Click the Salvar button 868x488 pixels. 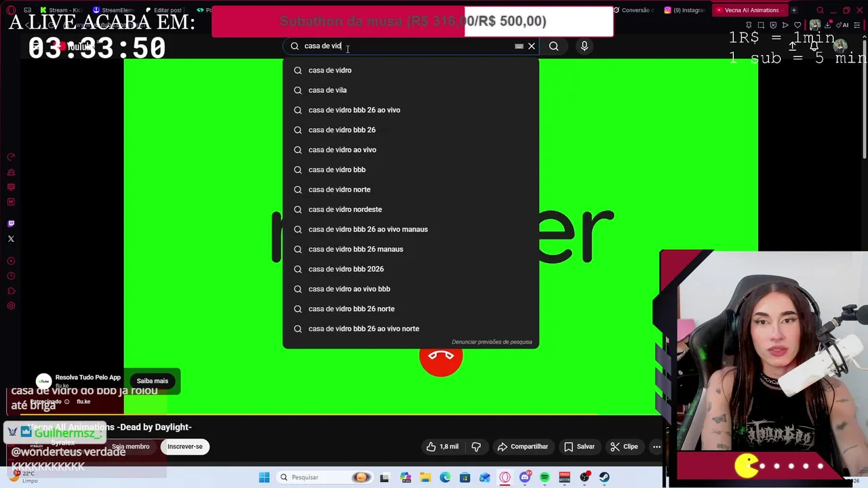point(579,447)
